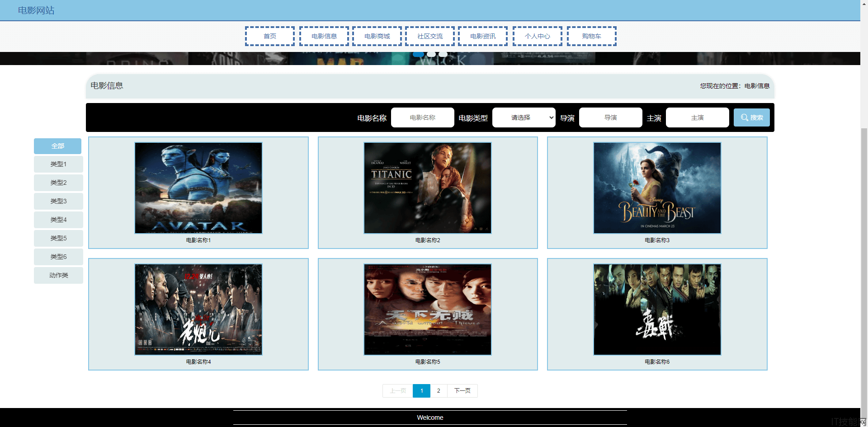
Task: Click the blue active carousel indicator dot
Action: point(419,54)
